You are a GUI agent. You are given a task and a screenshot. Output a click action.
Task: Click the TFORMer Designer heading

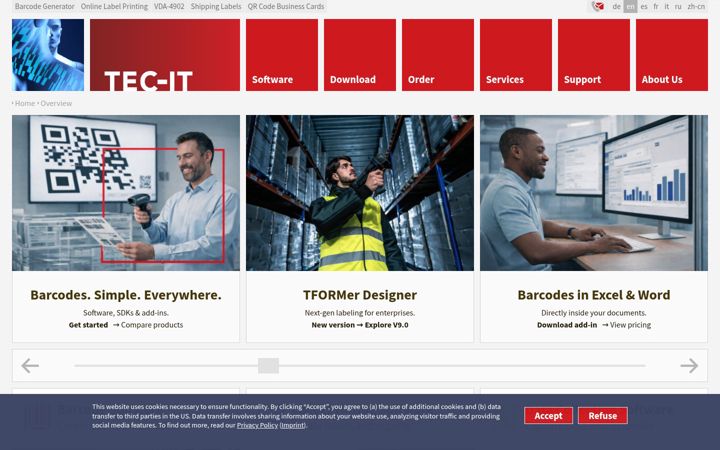point(360,295)
